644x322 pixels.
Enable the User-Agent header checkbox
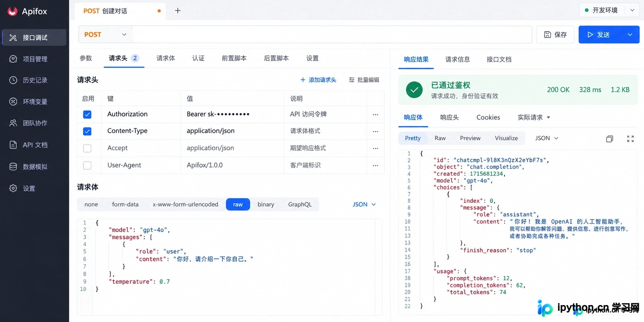click(x=87, y=165)
